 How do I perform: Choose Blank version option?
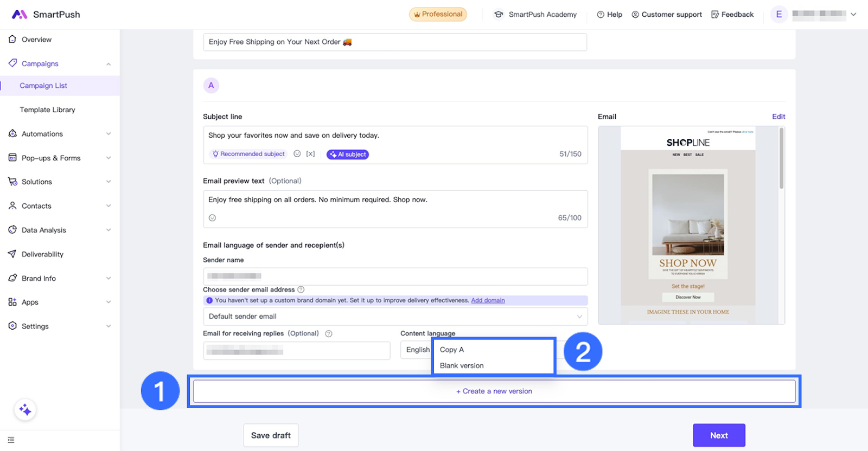pos(462,365)
